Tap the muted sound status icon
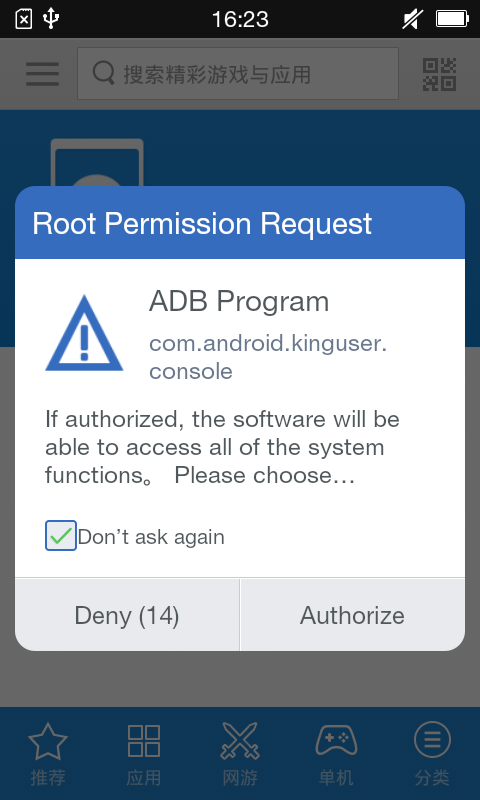Viewport: 480px width, 800px height. (x=412, y=19)
